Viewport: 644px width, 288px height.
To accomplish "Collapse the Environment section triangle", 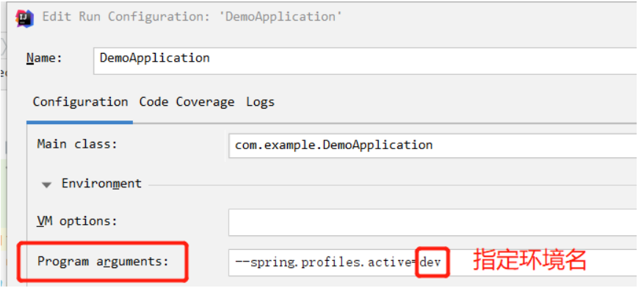I will click(x=47, y=185).
